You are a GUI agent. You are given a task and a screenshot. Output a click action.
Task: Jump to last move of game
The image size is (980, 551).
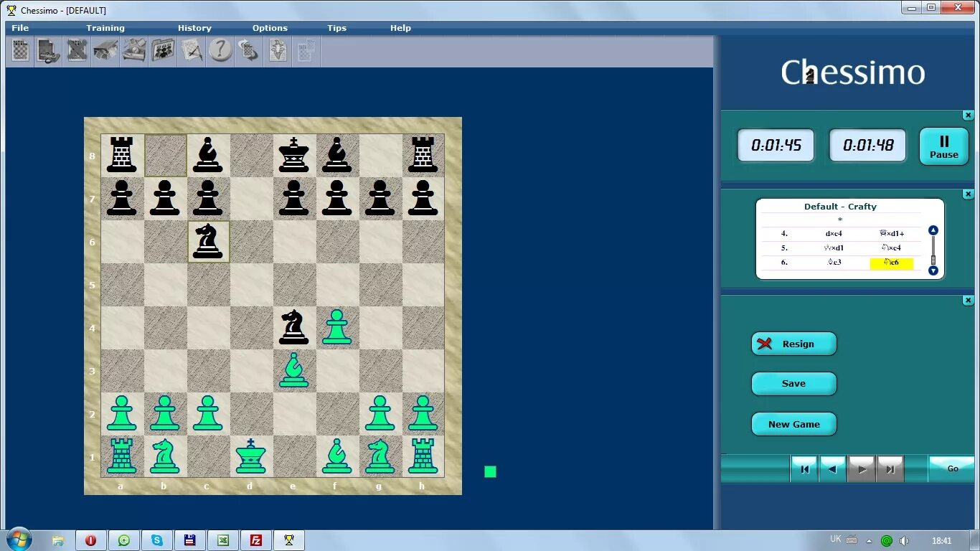[890, 469]
